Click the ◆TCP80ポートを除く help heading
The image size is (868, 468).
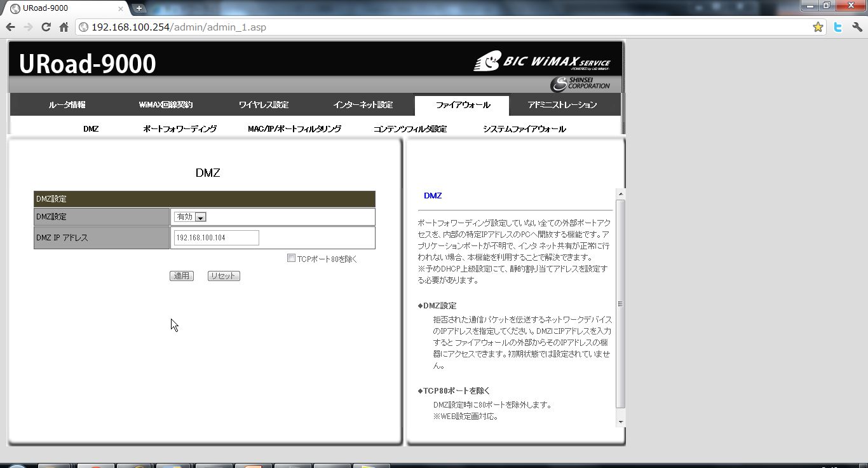[x=454, y=391]
